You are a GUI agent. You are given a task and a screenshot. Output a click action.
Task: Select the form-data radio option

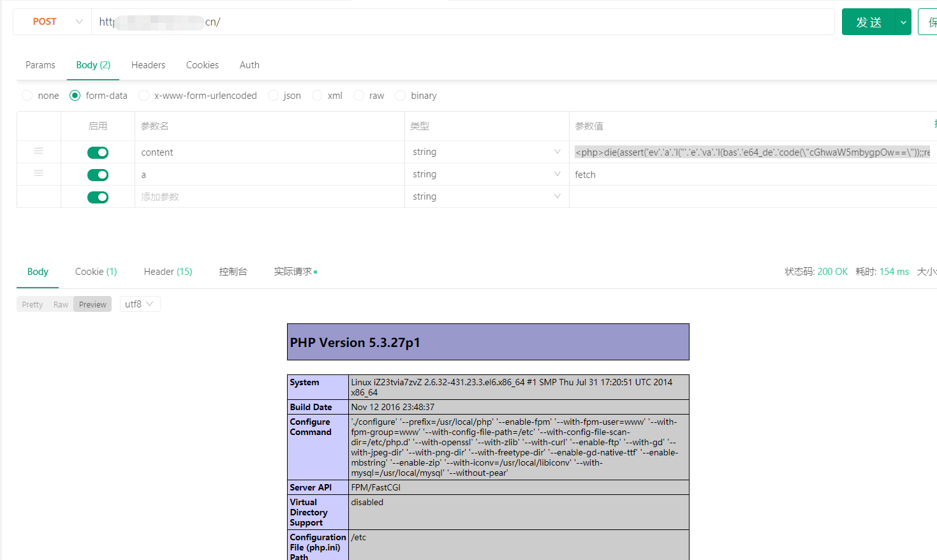pos(75,96)
